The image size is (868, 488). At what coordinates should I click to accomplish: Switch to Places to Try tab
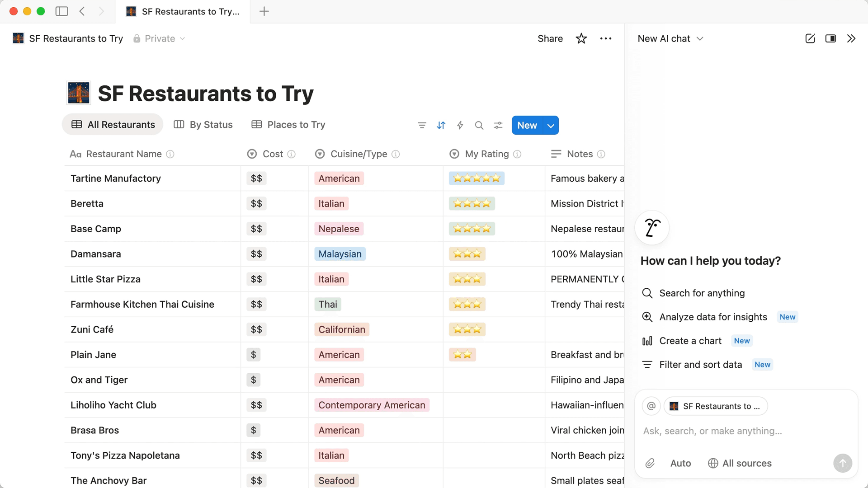(288, 125)
